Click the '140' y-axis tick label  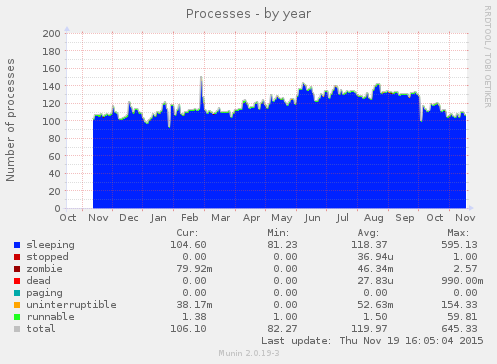(51, 86)
